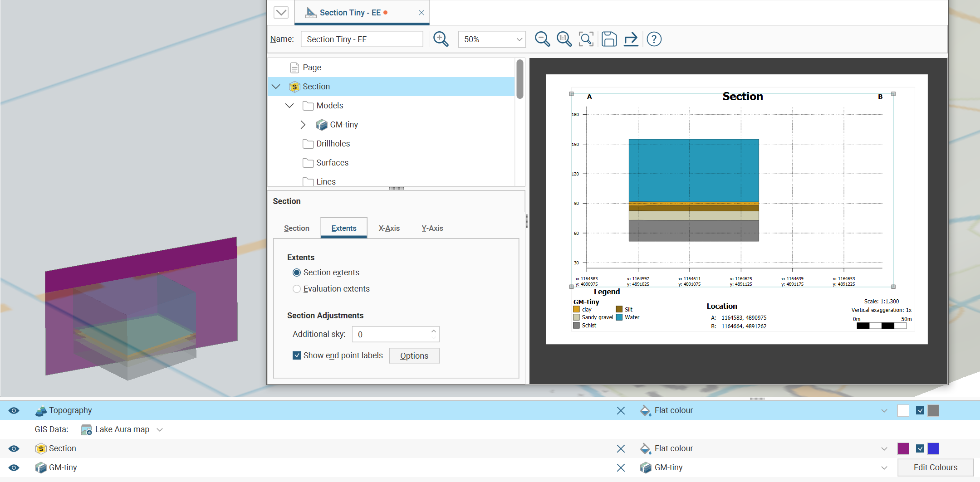The height and width of the screenshot is (482, 980).
Task: Click the purple Section colour swatch
Action: click(903, 448)
